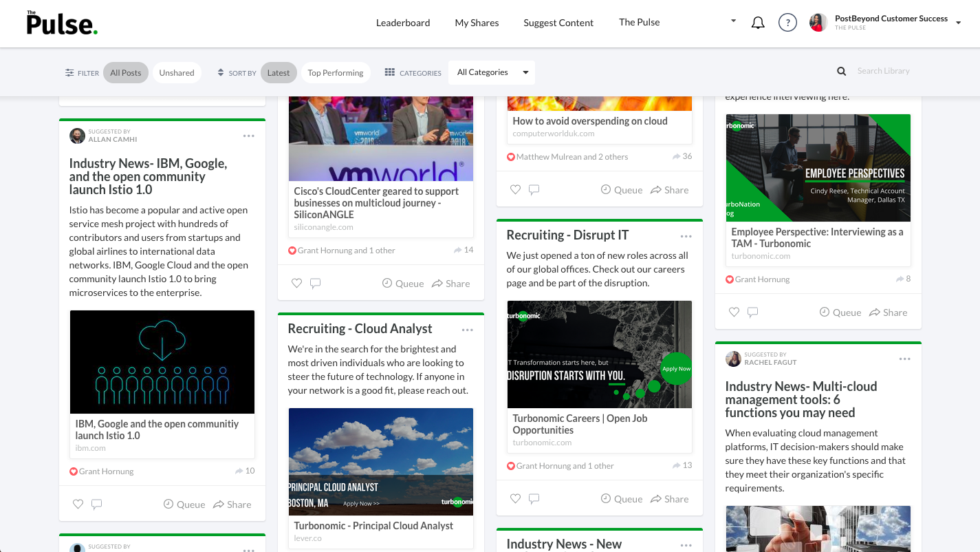The height and width of the screenshot is (552, 980).
Task: Open the Istio cloud download image
Action: pyautogui.click(x=162, y=362)
